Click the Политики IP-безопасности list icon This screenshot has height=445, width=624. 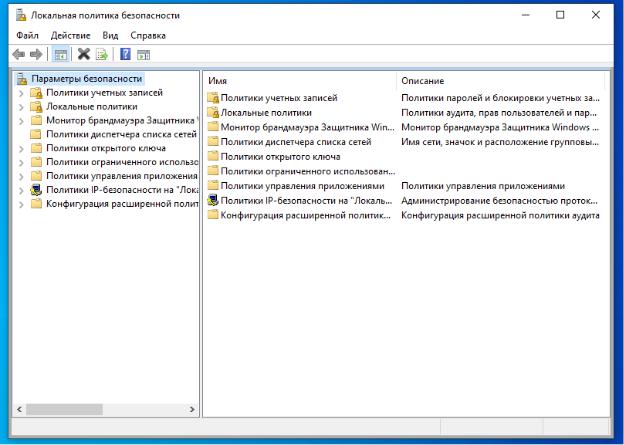point(213,201)
